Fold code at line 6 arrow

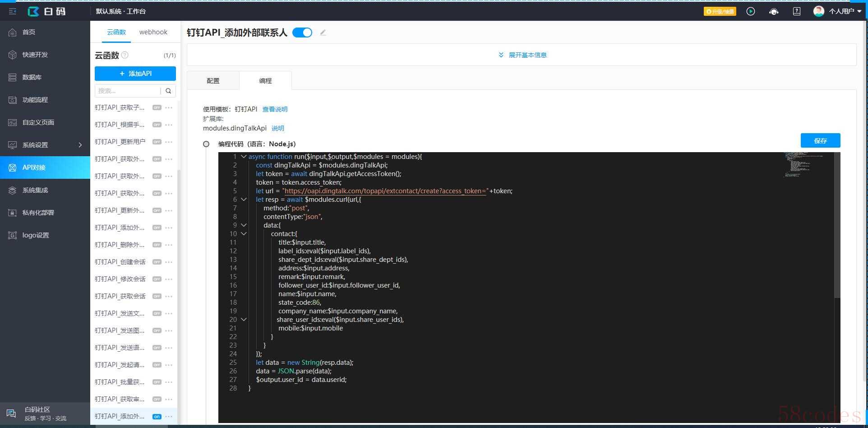244,200
